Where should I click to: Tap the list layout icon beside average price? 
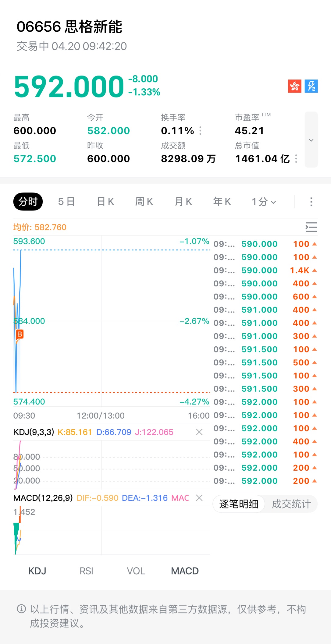coord(311,227)
